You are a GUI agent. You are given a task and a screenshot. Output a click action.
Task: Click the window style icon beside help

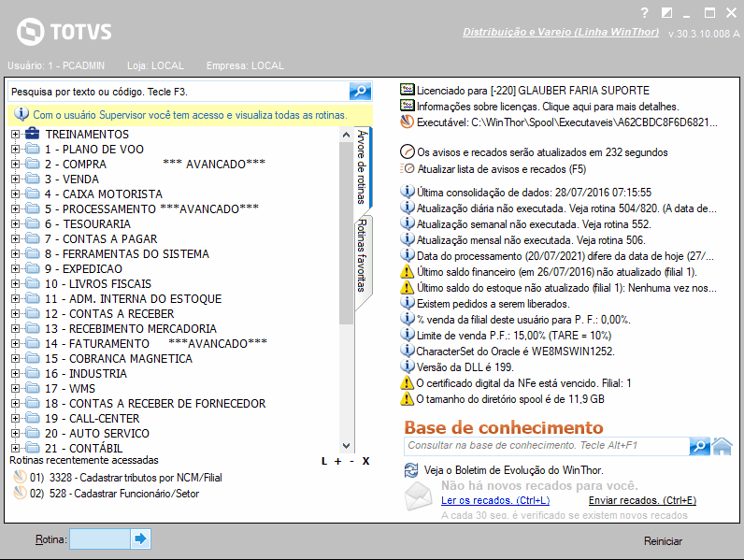[x=666, y=13]
